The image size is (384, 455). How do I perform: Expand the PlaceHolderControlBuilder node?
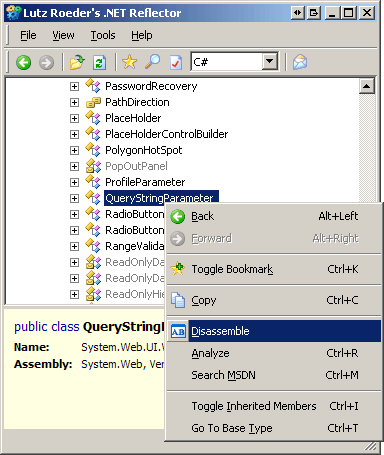[74, 134]
